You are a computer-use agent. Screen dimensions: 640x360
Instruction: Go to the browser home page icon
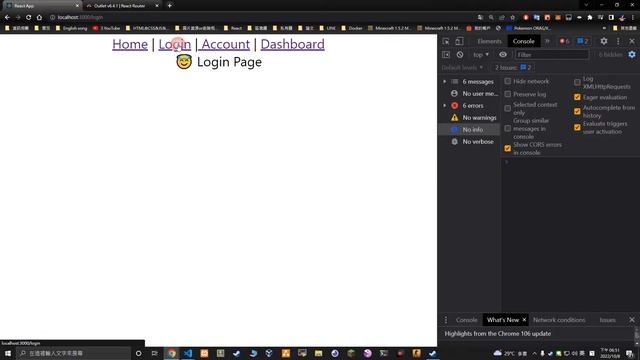pos(39,17)
